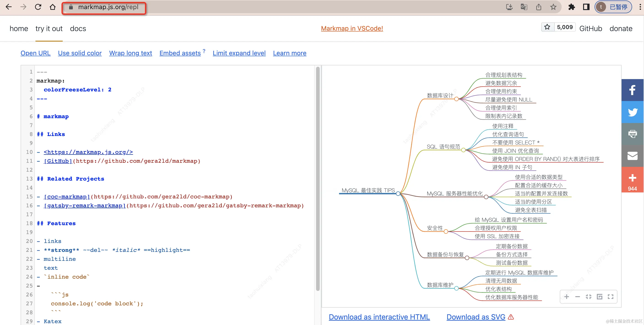The image size is (644, 325).
Task: Share via the Facebook icon
Action: (x=633, y=90)
